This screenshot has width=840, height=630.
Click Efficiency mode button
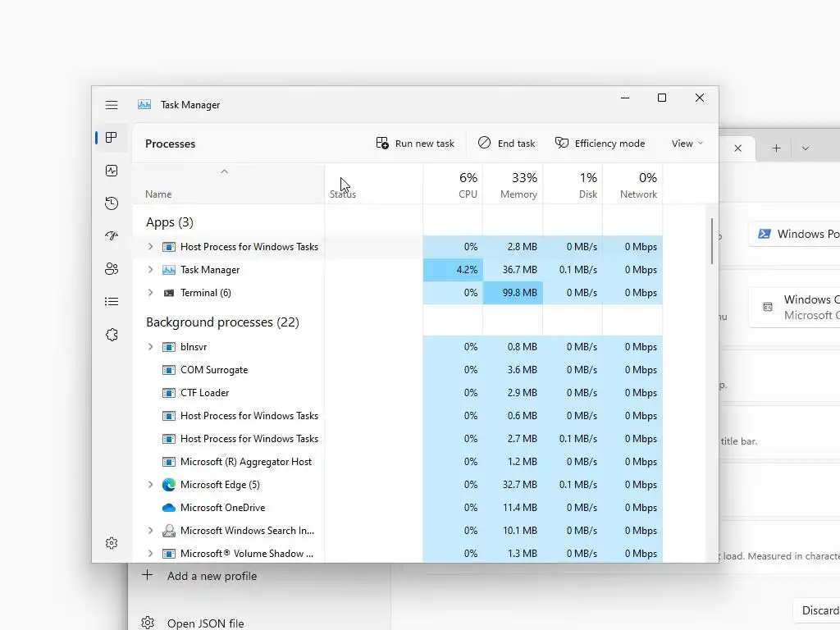(x=600, y=143)
